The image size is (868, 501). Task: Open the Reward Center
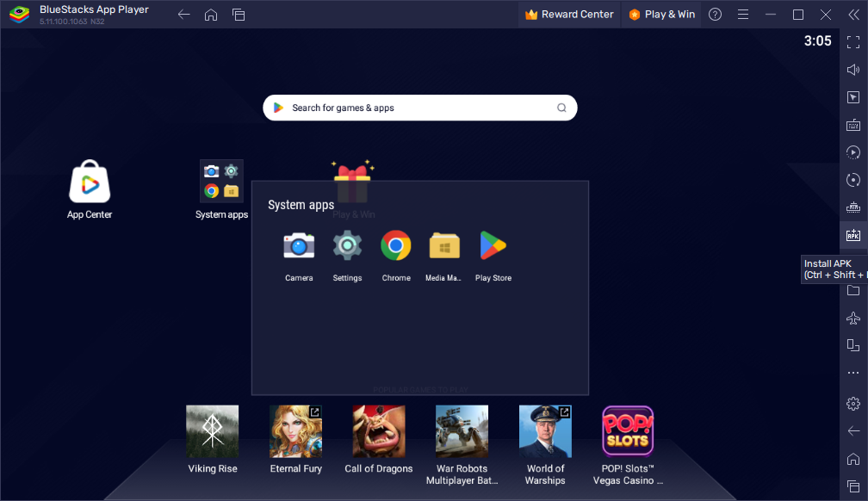[569, 15]
